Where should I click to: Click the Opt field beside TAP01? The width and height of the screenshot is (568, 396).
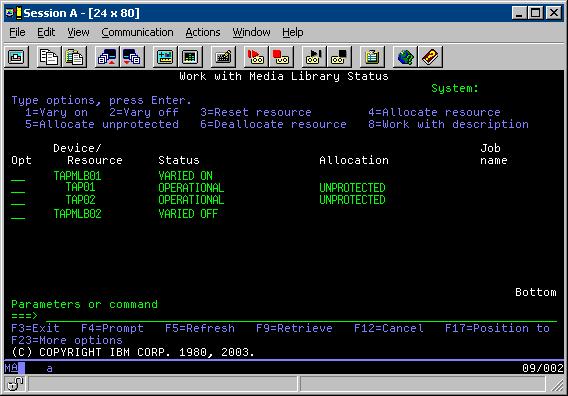click(x=18, y=188)
